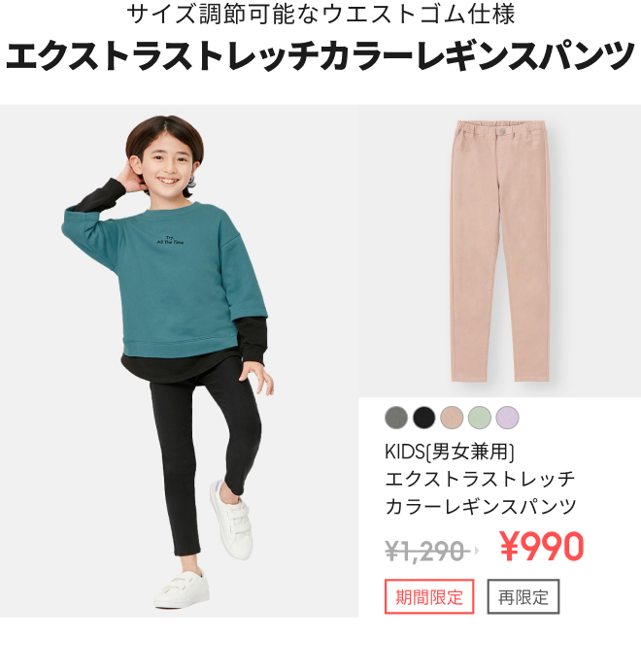Click the カラーレギンスパンツ text line
This screenshot has width=641, height=672.
tap(481, 506)
